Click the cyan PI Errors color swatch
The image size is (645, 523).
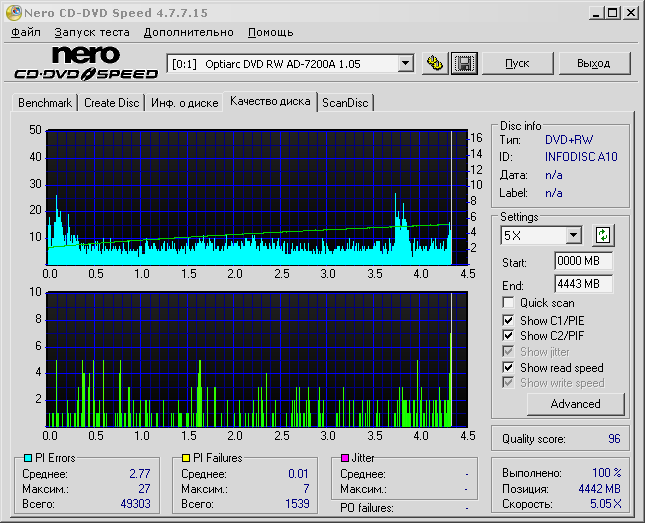(x=28, y=458)
